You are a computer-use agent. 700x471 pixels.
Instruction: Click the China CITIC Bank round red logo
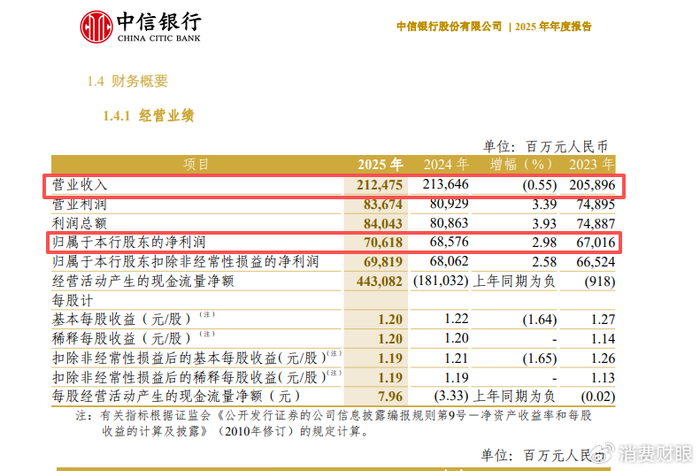coord(96,27)
